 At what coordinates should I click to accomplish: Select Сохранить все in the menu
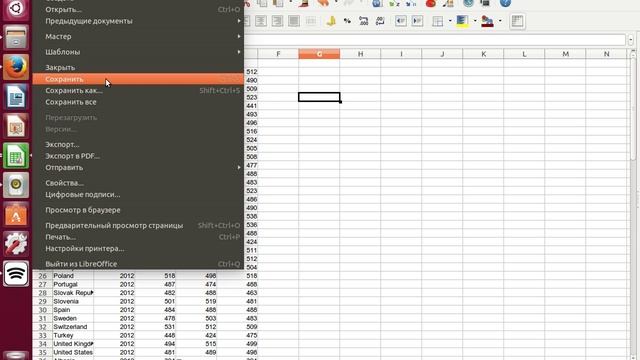tap(138, 102)
